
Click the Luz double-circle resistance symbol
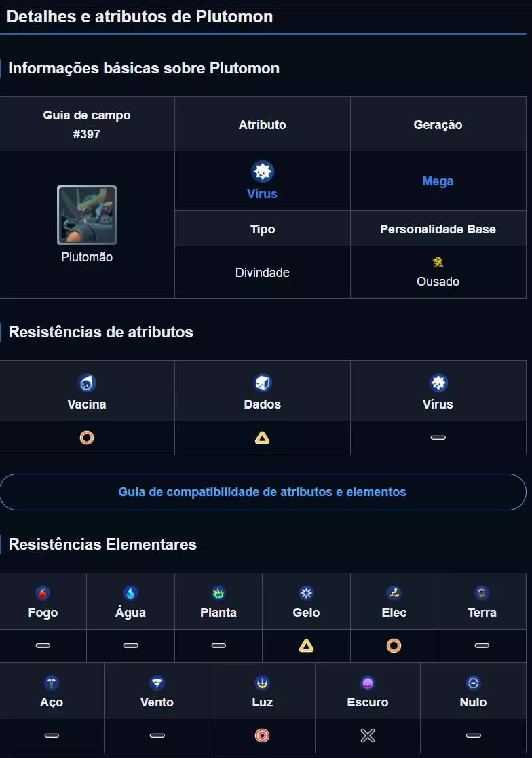[263, 736]
